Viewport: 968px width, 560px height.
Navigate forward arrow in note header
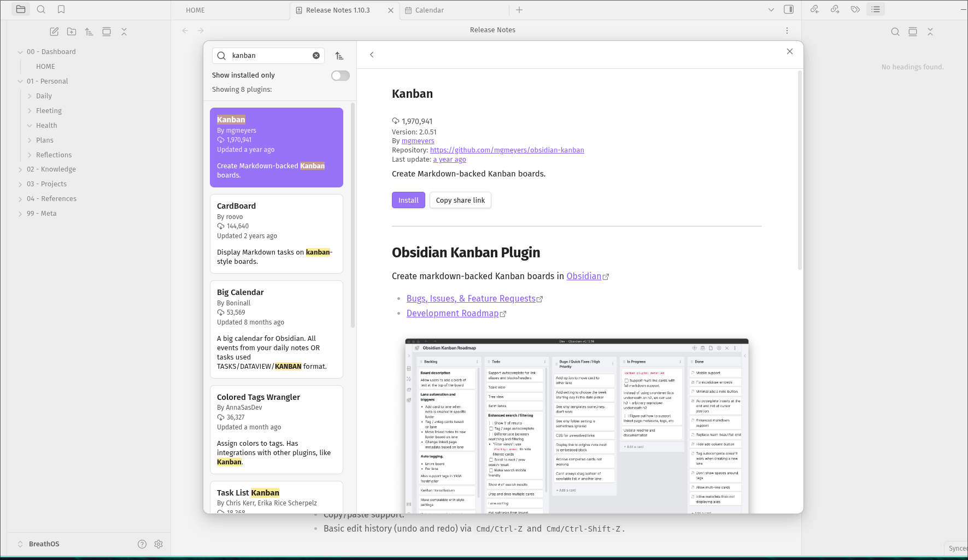coord(201,31)
